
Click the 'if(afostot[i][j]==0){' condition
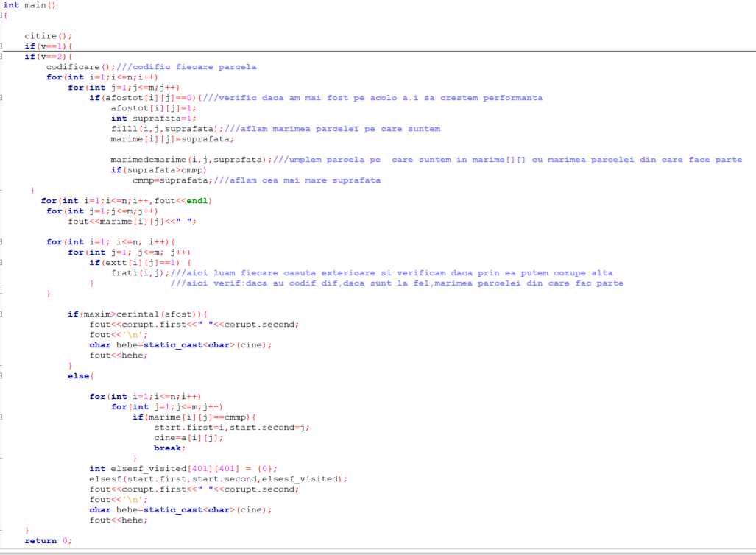tap(145, 98)
